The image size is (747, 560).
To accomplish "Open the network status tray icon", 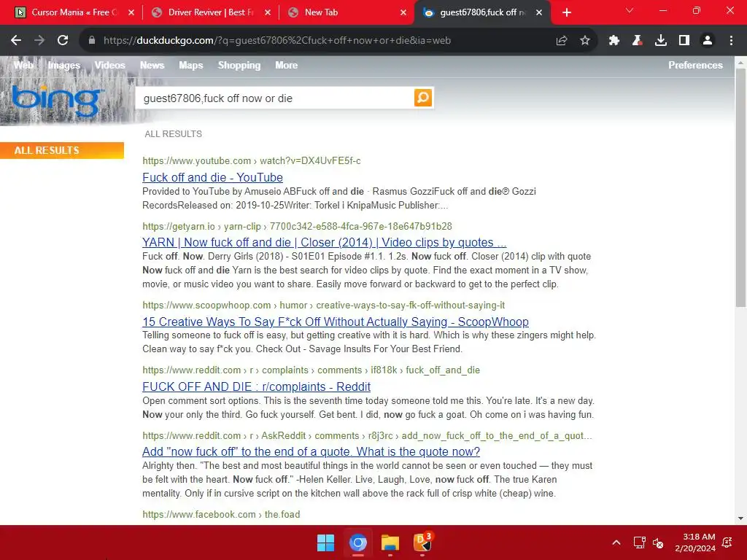I will (639, 542).
